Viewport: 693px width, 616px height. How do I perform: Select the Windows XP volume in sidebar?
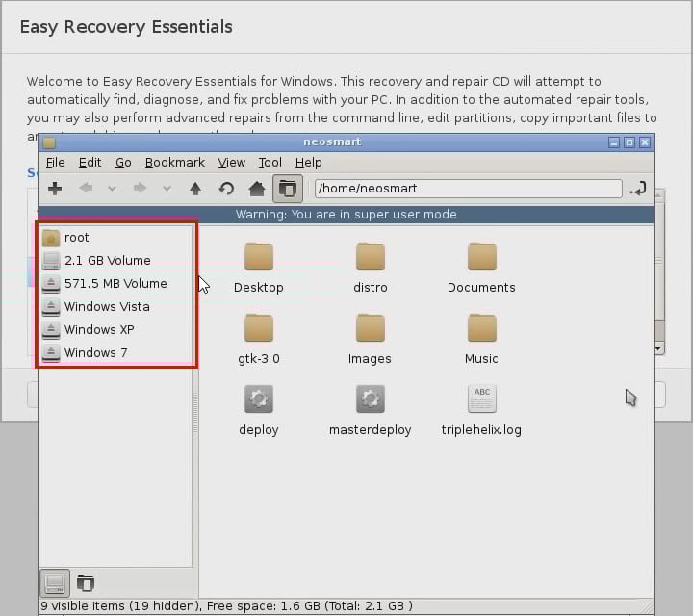click(x=116, y=329)
